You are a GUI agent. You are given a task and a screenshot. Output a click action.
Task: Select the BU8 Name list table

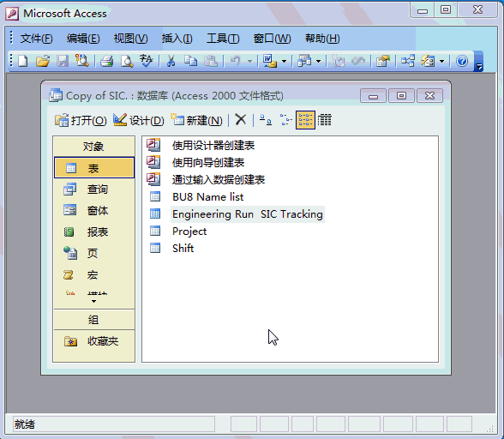click(207, 197)
